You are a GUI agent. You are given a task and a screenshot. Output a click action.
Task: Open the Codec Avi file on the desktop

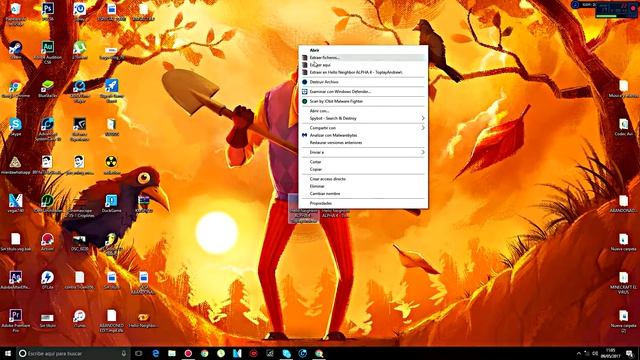(623, 127)
